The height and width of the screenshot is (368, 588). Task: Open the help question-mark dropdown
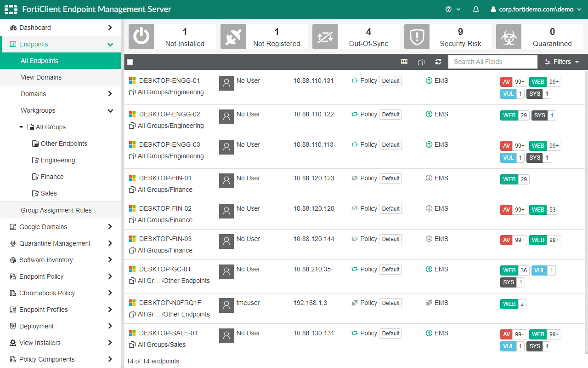click(453, 9)
